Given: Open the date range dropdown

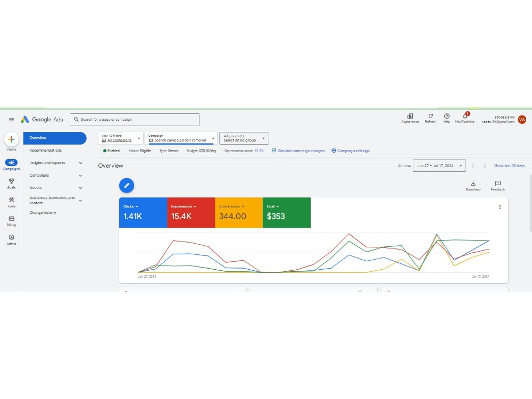Looking at the screenshot, I should click(439, 165).
